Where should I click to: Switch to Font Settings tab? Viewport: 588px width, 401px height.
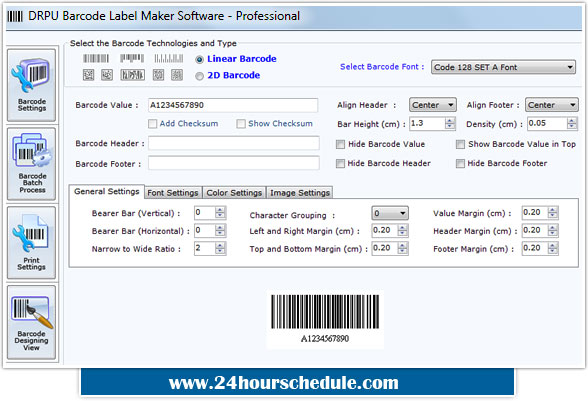coord(172,193)
